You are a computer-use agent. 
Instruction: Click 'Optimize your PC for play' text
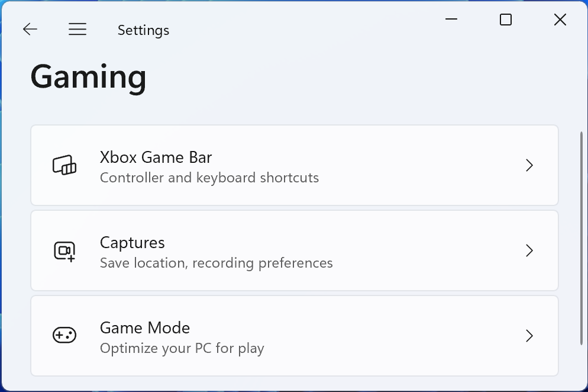(182, 348)
